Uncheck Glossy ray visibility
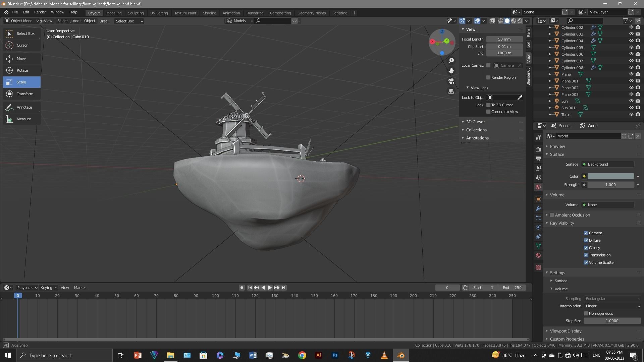The height and width of the screenshot is (362, 644). (x=586, y=248)
